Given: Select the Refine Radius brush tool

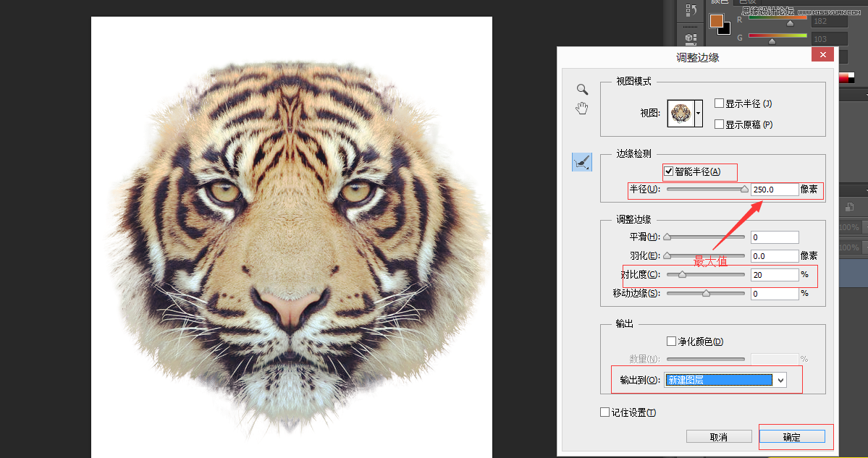Looking at the screenshot, I should coord(582,161).
